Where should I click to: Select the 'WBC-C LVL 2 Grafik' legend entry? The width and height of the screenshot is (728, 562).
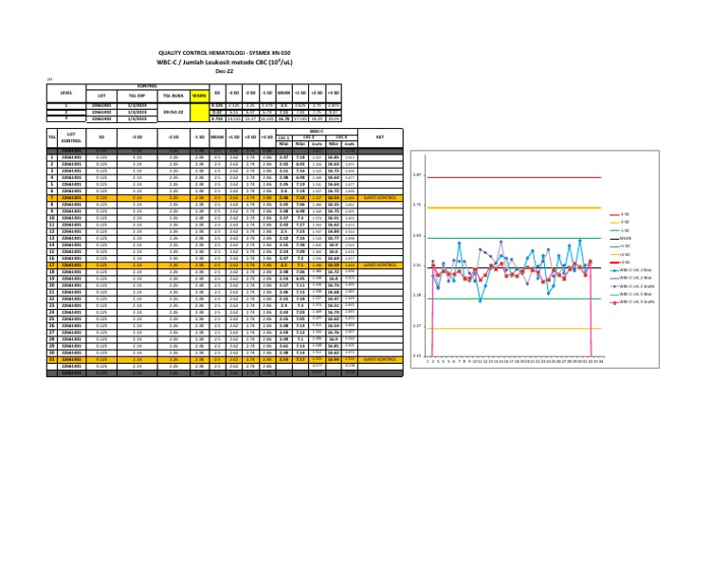coord(632,286)
